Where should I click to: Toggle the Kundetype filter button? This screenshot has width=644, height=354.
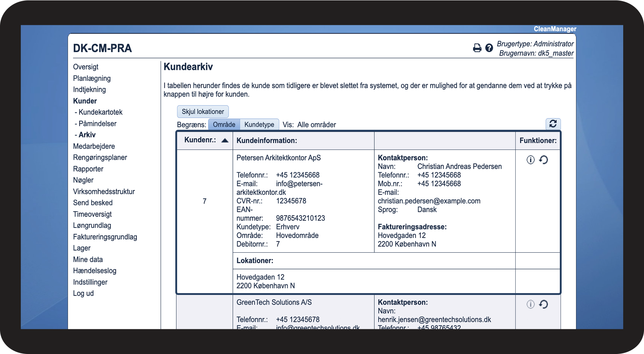(x=259, y=125)
